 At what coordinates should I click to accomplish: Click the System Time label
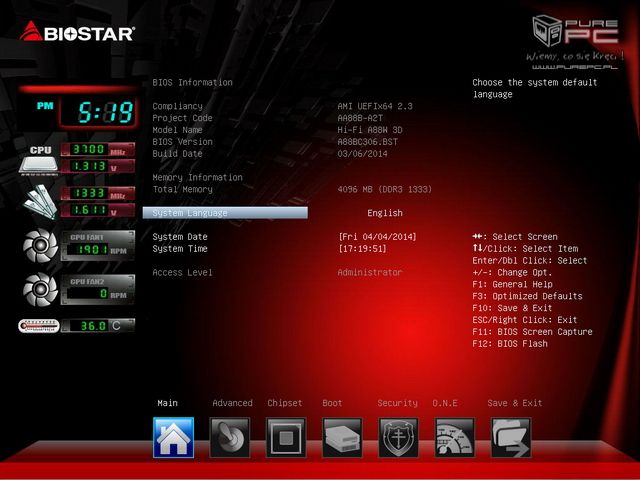pyautogui.click(x=180, y=248)
